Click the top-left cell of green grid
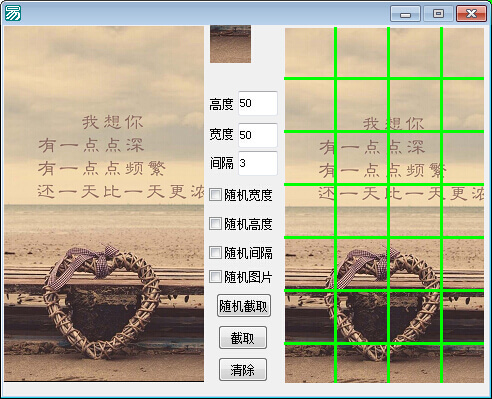 (309, 53)
